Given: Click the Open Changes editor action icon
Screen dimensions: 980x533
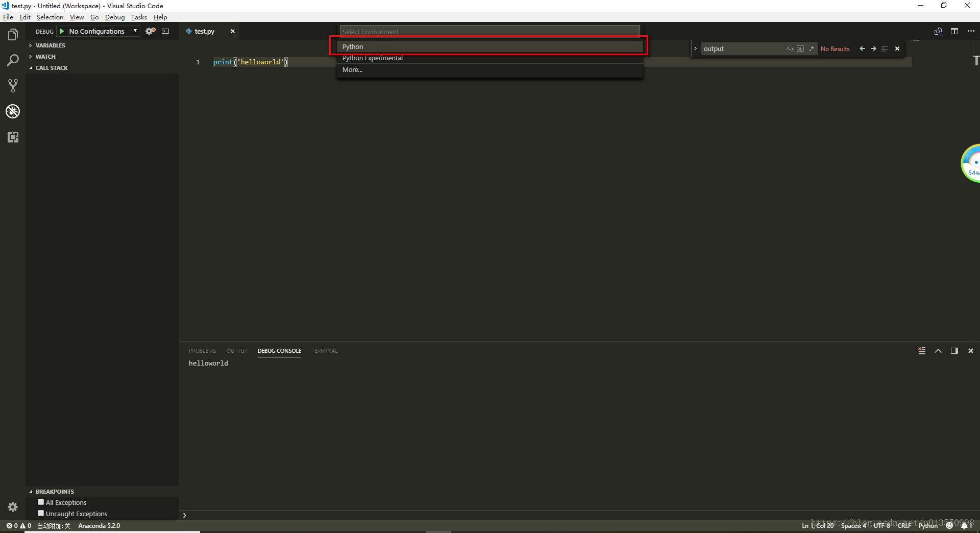Looking at the screenshot, I should 938,31.
